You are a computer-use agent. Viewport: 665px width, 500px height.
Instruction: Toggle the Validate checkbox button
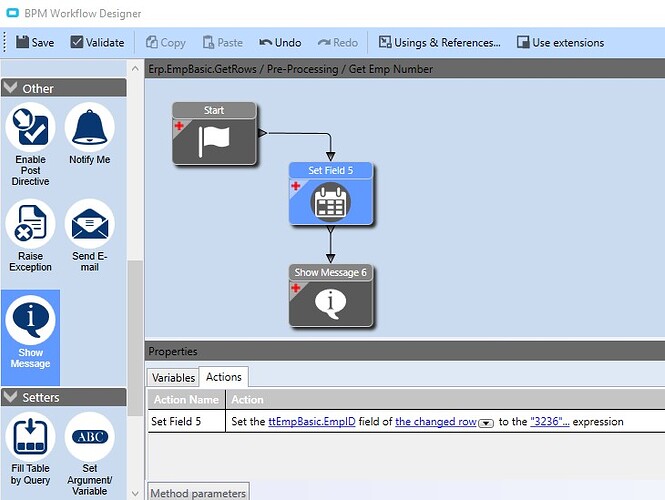(97, 42)
